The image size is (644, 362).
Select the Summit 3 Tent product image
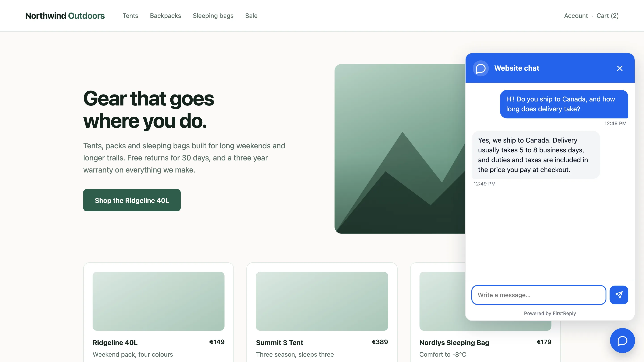tap(322, 301)
